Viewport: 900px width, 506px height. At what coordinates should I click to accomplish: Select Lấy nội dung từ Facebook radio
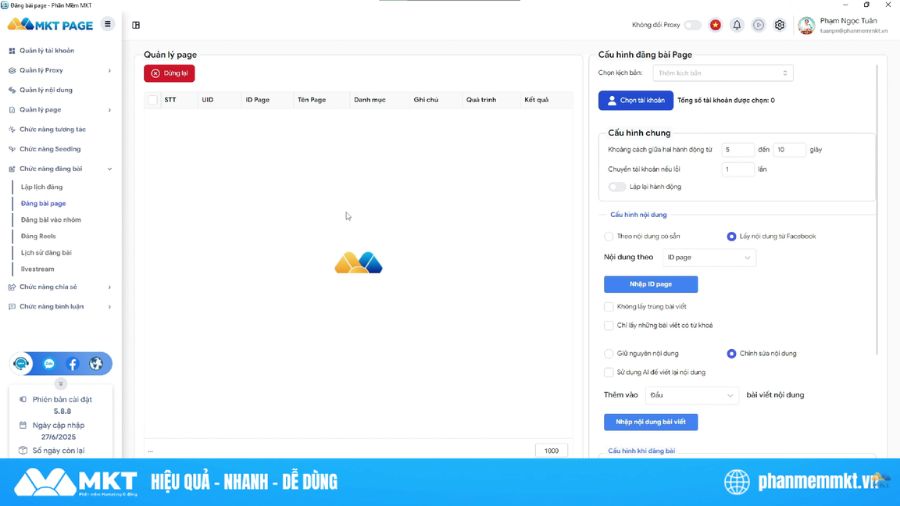[731, 236]
